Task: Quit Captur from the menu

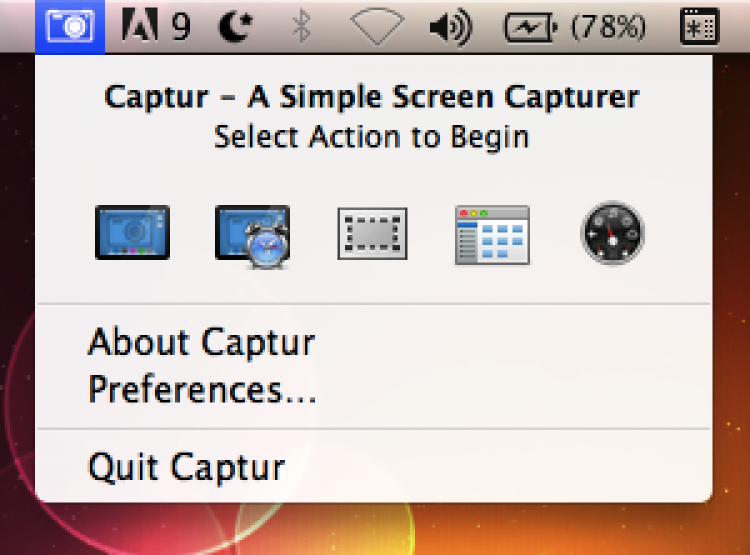Action: [186, 467]
